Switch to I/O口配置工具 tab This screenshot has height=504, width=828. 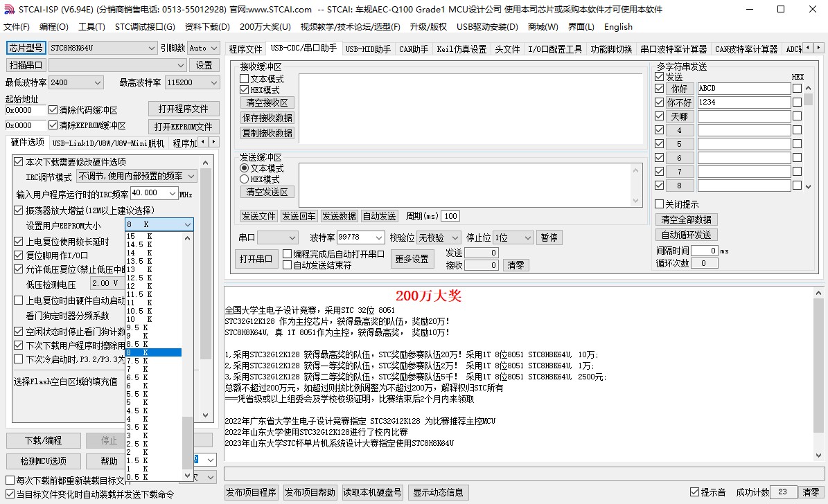coord(555,49)
